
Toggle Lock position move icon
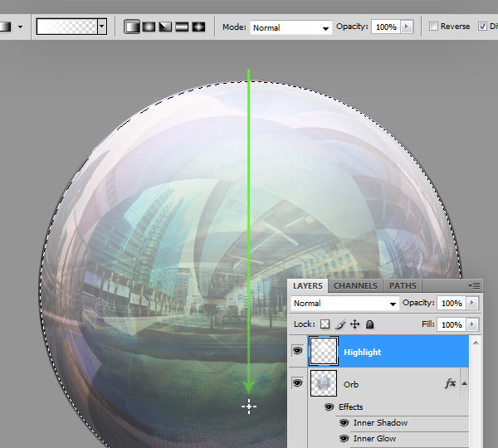[x=354, y=324]
